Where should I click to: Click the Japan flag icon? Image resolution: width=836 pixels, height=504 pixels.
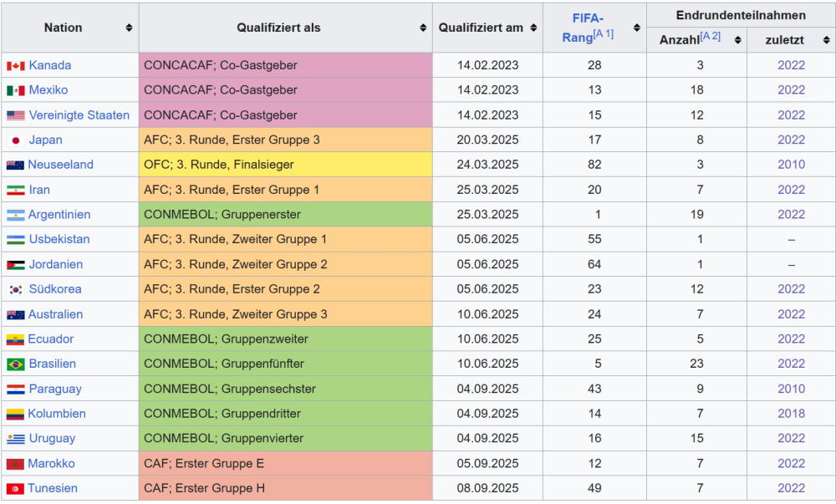(x=15, y=140)
